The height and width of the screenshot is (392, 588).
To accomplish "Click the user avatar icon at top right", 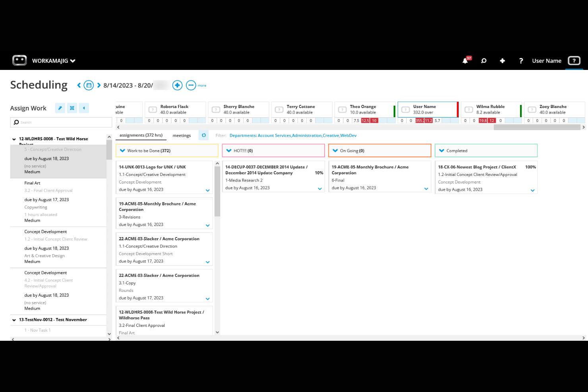I will [574, 61].
